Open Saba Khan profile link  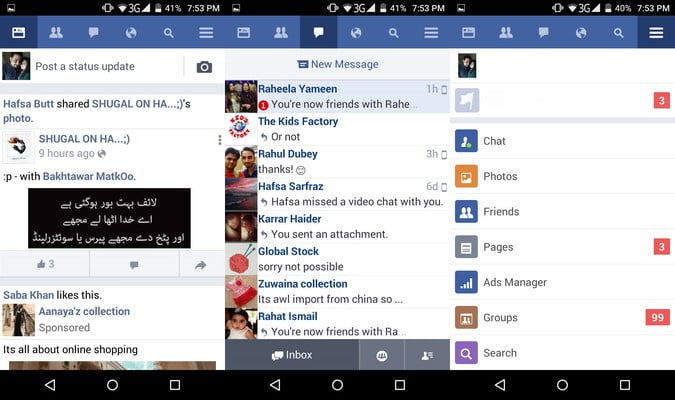pos(28,295)
